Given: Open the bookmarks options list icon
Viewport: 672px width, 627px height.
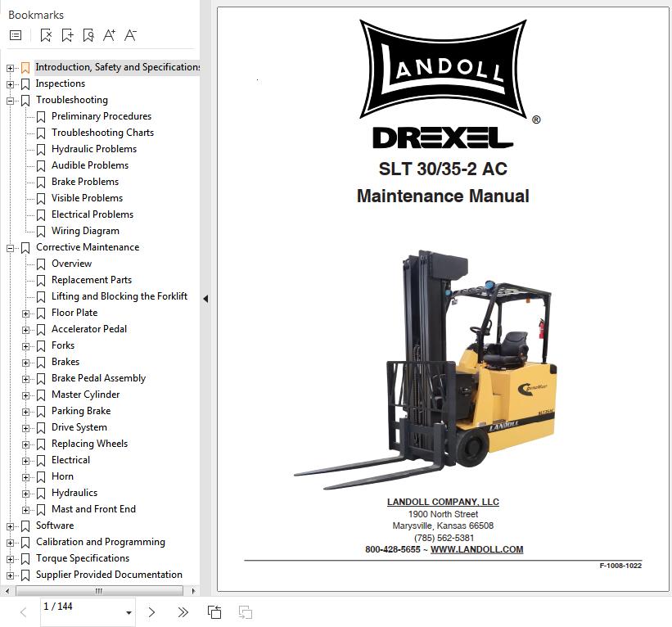Looking at the screenshot, I should [16, 35].
